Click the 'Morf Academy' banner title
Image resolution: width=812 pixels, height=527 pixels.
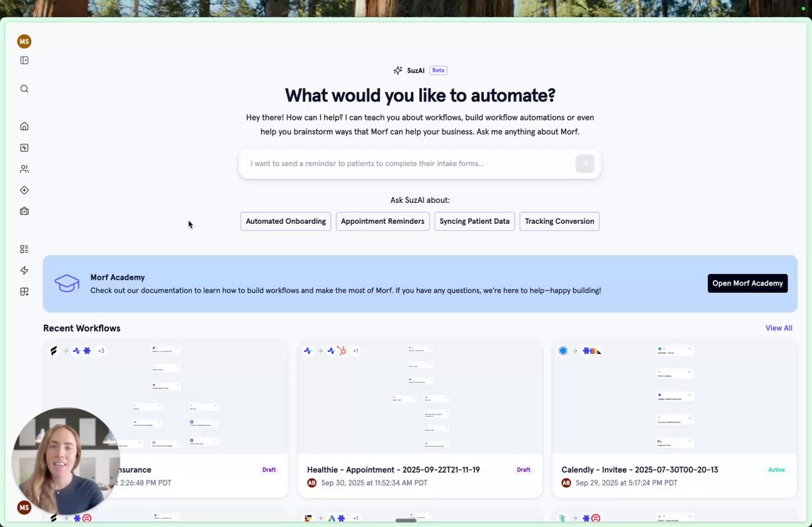tap(117, 277)
